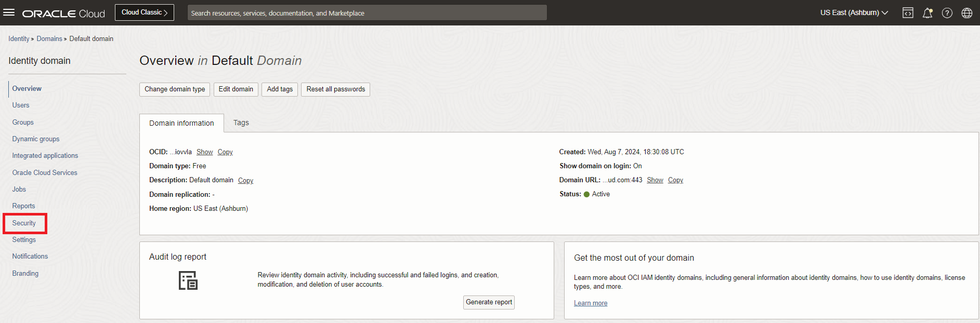Image resolution: width=980 pixels, height=323 pixels.
Task: Open Security in the sidebar
Action: tap(24, 223)
